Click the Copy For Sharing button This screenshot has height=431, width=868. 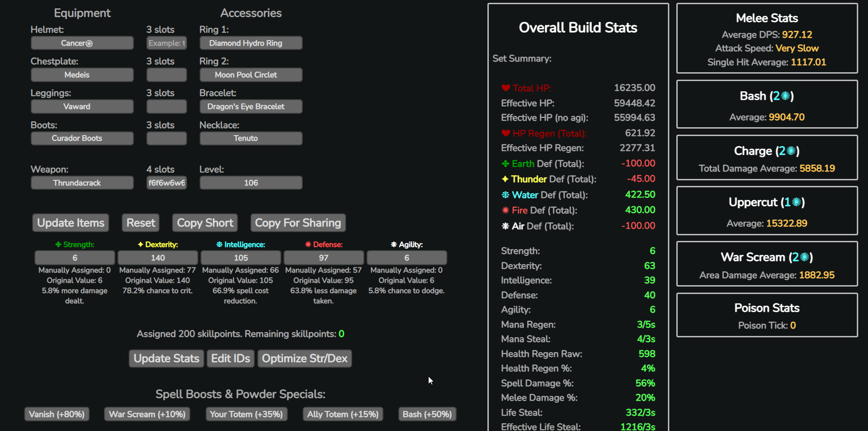pos(298,223)
